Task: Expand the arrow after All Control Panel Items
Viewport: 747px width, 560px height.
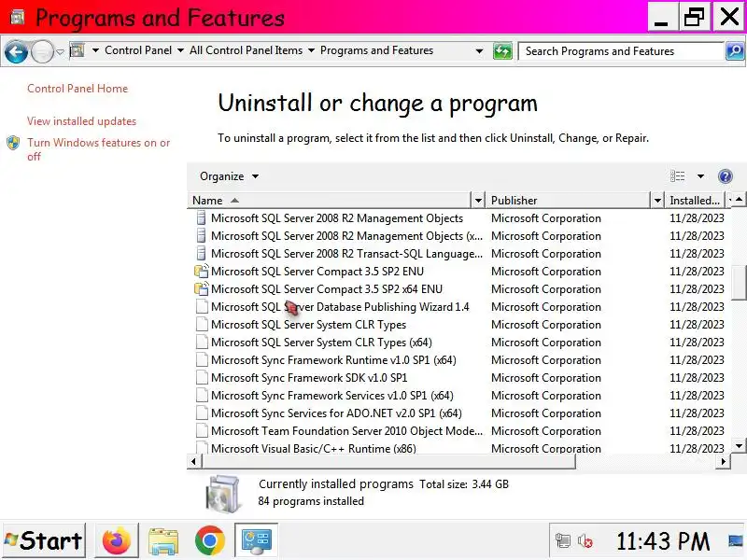Action: pos(311,50)
